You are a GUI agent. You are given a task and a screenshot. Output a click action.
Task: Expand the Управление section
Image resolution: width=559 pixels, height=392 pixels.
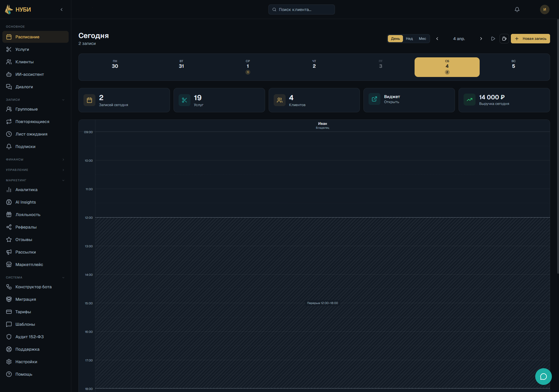click(x=35, y=170)
